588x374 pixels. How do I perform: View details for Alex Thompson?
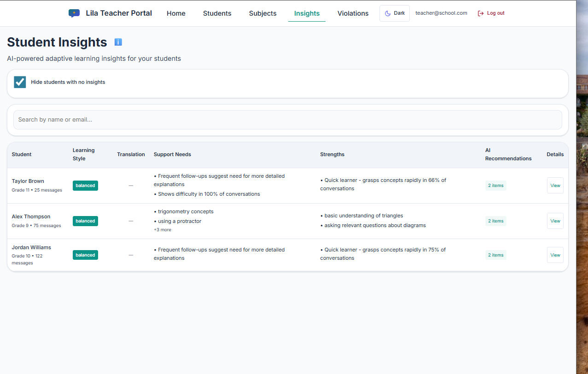pyautogui.click(x=555, y=221)
